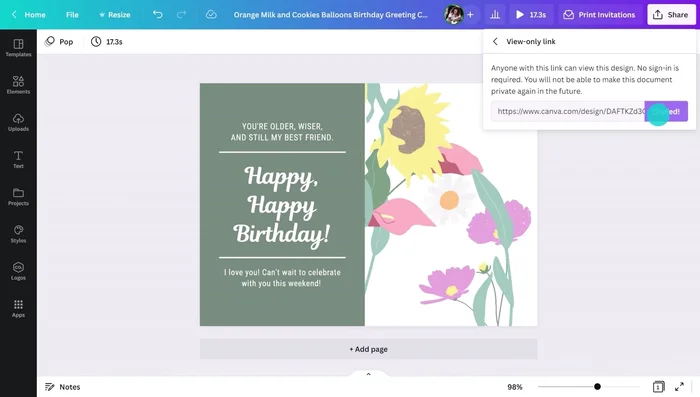
Task: Click the 98% zoom level
Action: coord(515,387)
